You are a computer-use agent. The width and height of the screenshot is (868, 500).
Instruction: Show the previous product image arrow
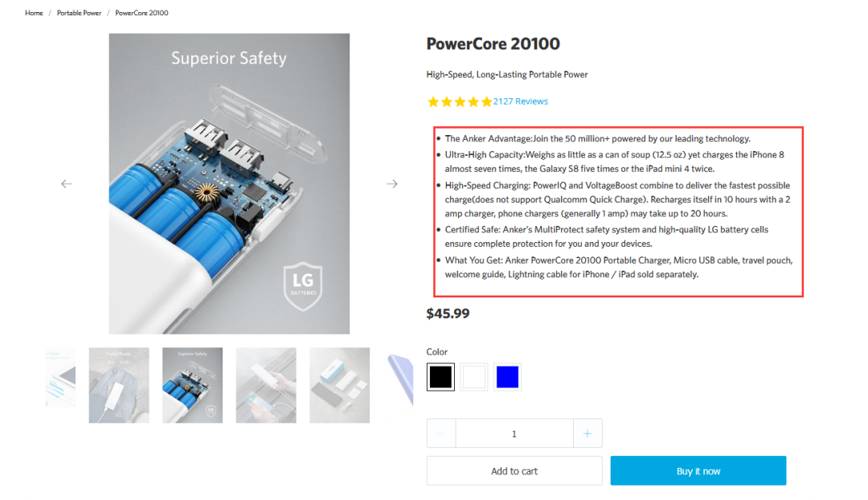[67, 184]
